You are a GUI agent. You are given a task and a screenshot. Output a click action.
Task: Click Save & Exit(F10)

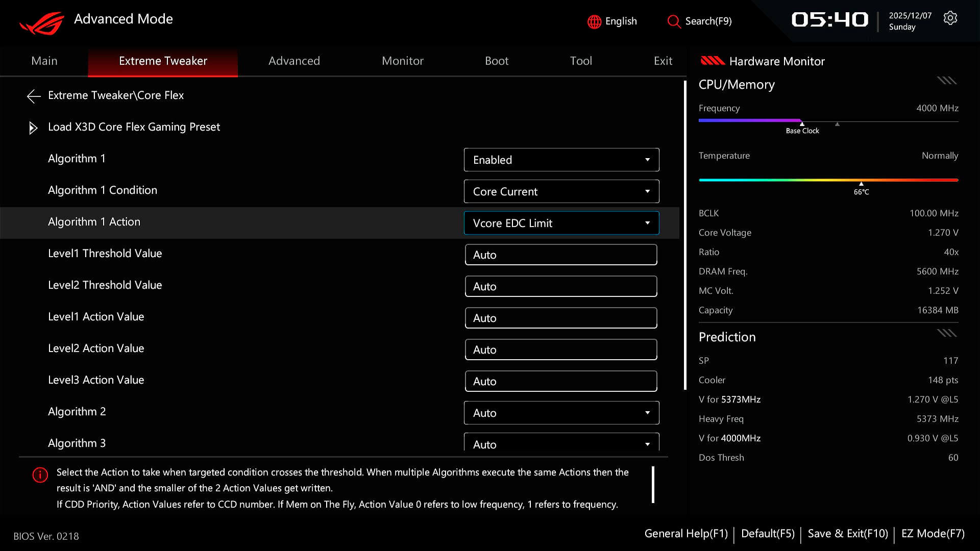coord(848,534)
